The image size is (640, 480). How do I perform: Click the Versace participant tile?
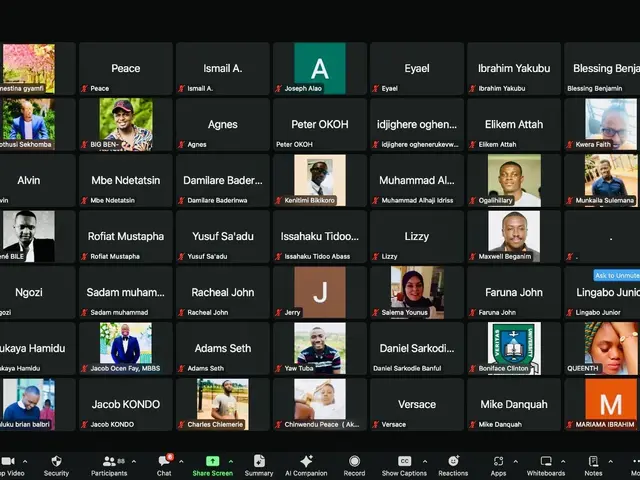click(x=417, y=404)
